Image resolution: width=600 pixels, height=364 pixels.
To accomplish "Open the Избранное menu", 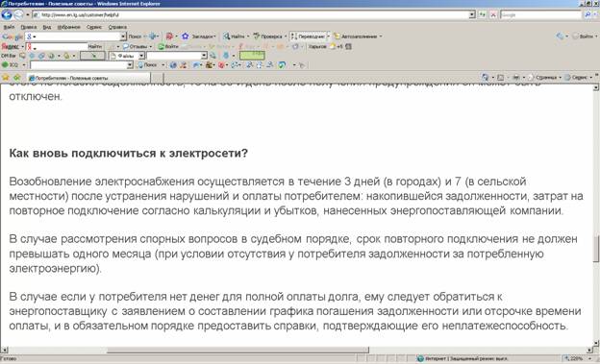I will click(69, 27).
